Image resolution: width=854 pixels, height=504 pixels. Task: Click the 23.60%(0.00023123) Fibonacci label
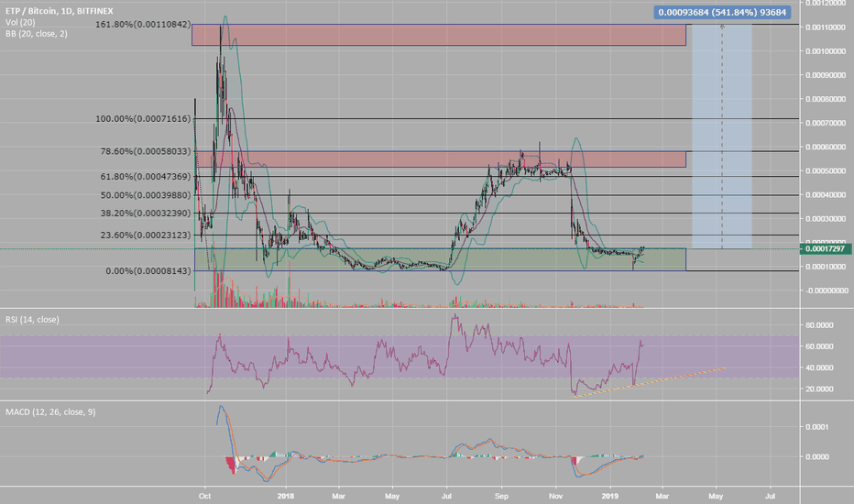146,236
